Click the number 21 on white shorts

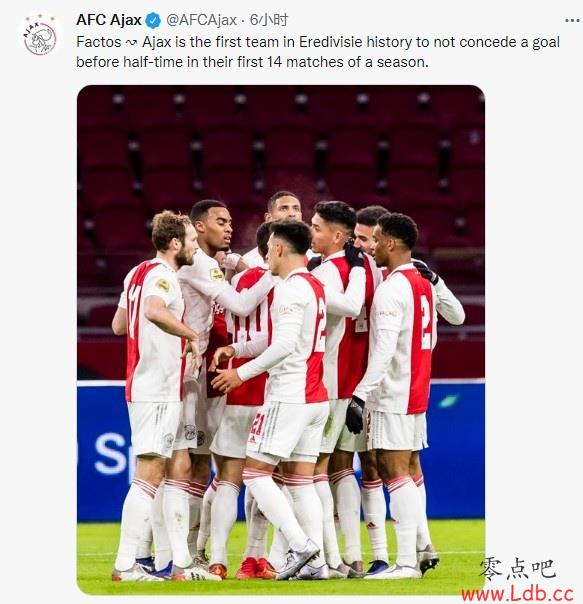(x=257, y=424)
